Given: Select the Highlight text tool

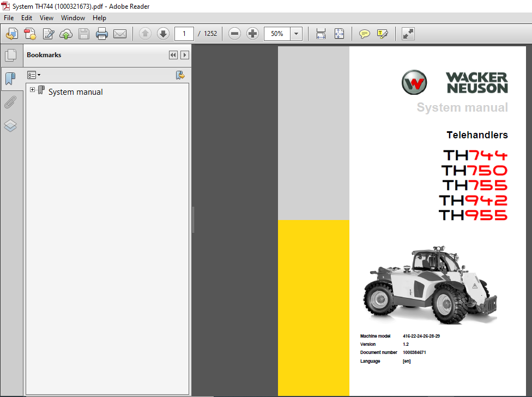Looking at the screenshot, I should click(x=383, y=34).
